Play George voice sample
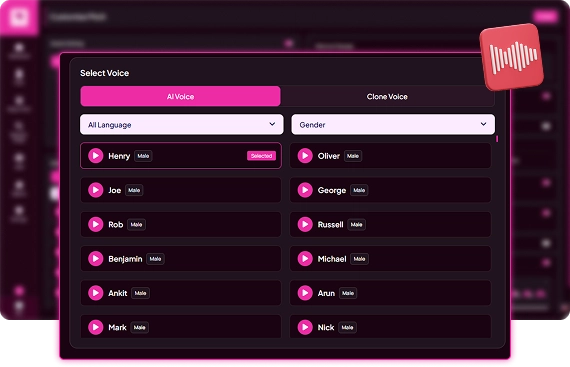570x367 pixels. [305, 190]
